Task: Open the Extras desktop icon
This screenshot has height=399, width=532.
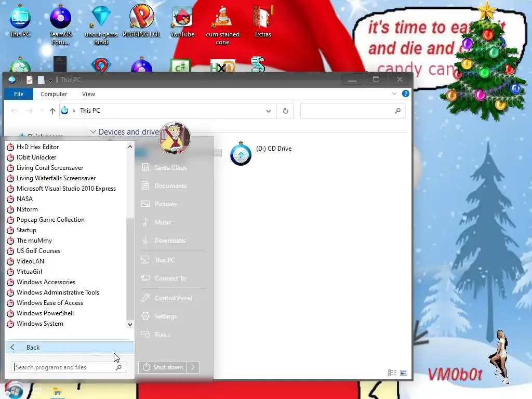Action: click(263, 21)
